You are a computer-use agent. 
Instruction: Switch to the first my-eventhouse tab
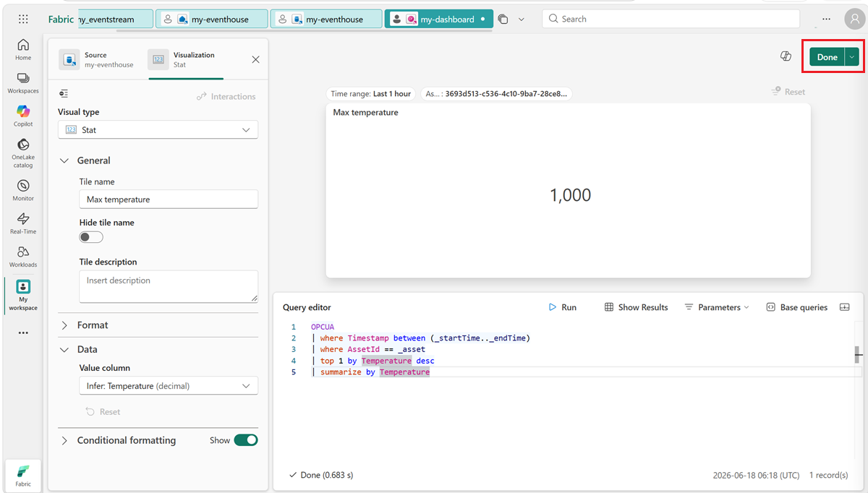coord(211,20)
